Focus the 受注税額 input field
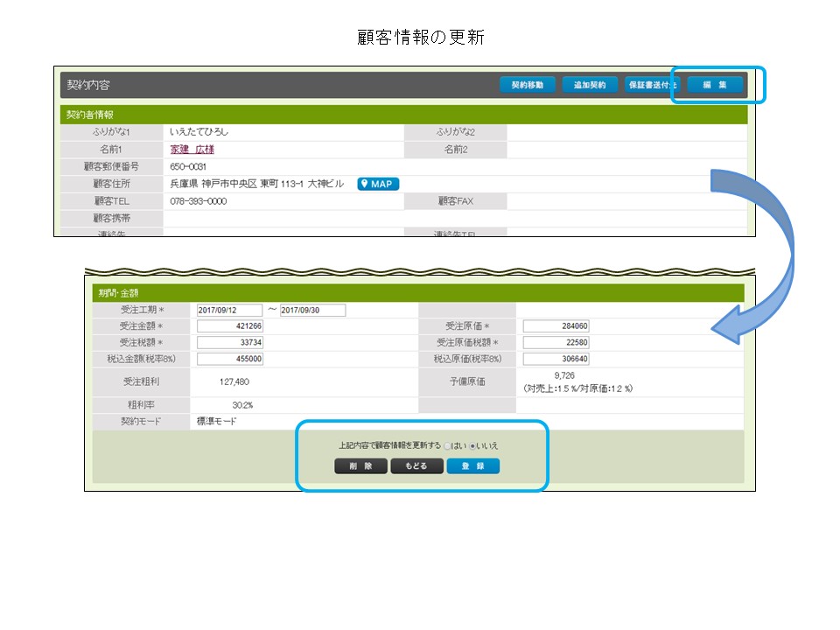Viewport: 840px width, 630px height. tap(229, 342)
